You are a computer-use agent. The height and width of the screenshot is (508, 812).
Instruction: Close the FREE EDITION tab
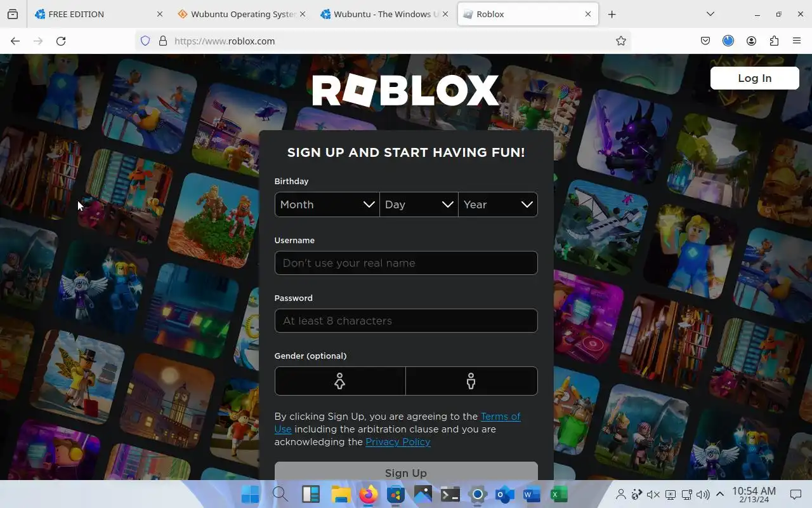click(x=160, y=14)
